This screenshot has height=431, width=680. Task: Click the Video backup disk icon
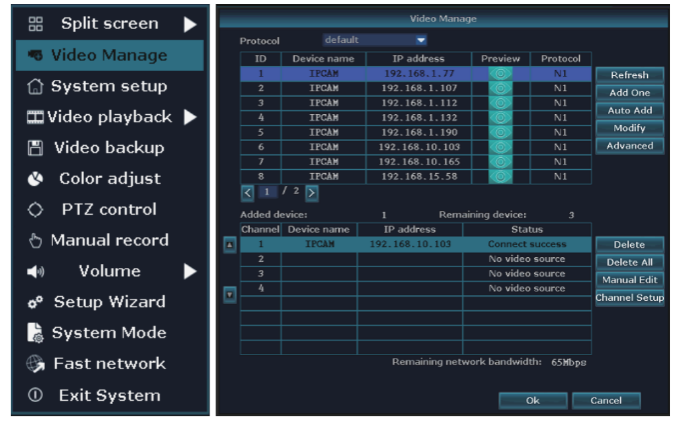click(33, 148)
